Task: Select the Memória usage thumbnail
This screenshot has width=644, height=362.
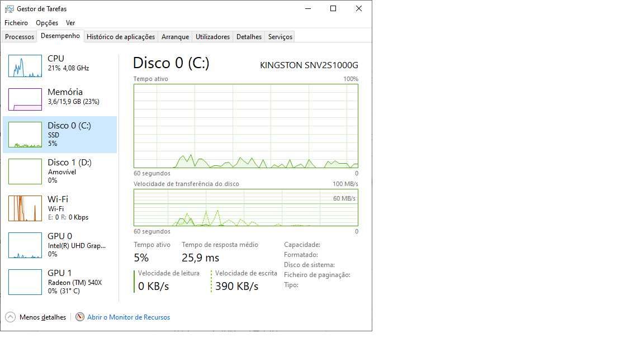Action: 25,99
